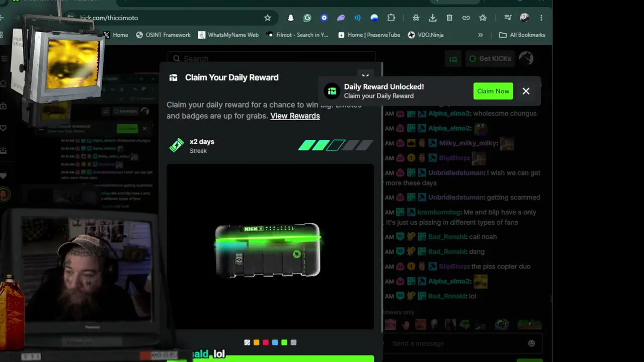This screenshot has height=362, width=644.
Task: Click the gift box icon in dialog title
Action: click(174, 77)
